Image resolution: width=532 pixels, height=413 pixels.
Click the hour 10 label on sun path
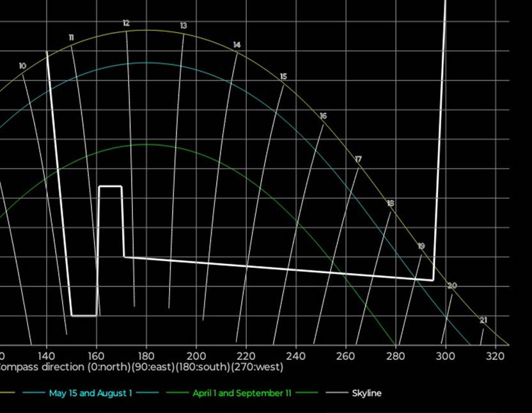click(22, 66)
